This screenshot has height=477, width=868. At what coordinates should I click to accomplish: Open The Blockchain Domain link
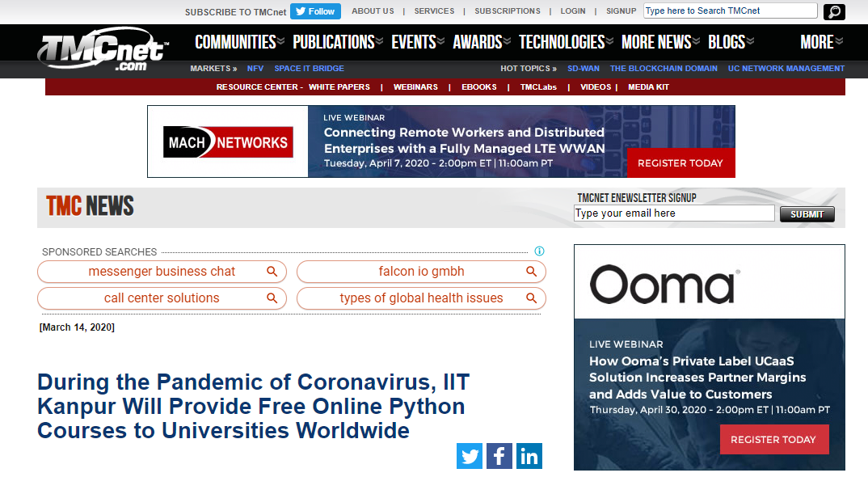(664, 68)
